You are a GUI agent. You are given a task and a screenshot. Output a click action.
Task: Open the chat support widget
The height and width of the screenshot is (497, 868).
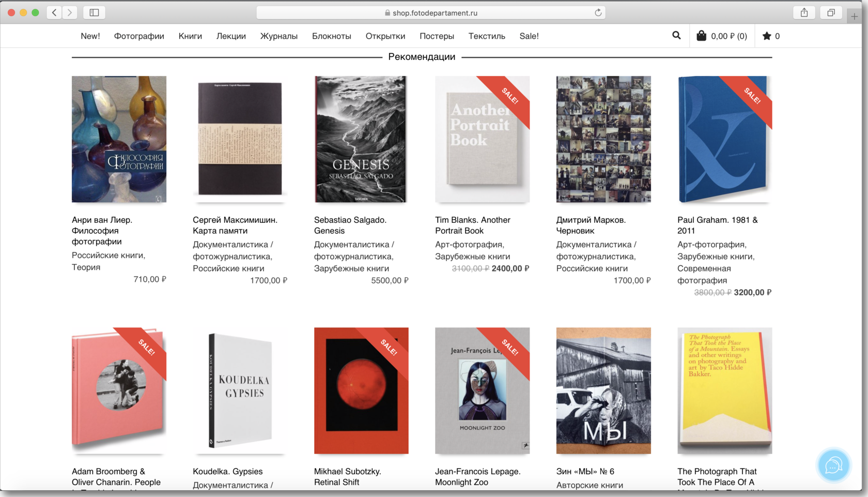point(833,465)
